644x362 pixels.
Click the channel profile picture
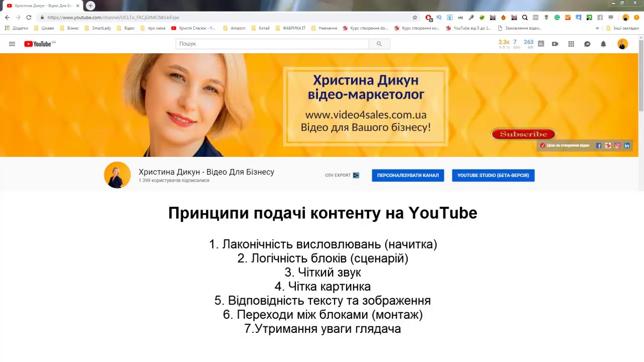point(117,175)
